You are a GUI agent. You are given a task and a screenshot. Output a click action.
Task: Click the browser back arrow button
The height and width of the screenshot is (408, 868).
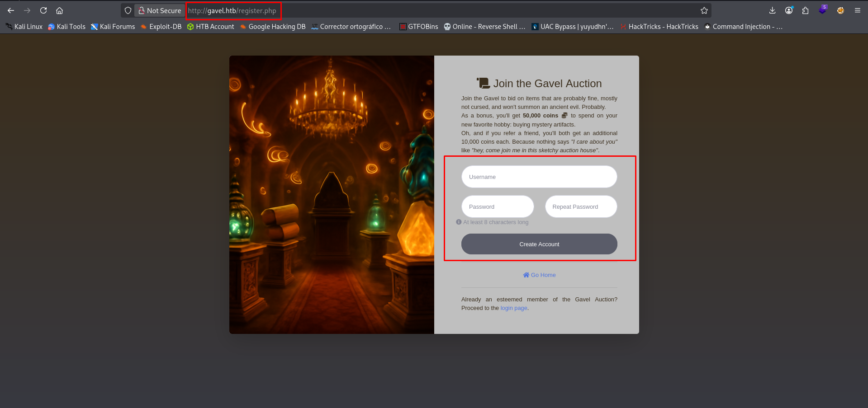point(11,10)
